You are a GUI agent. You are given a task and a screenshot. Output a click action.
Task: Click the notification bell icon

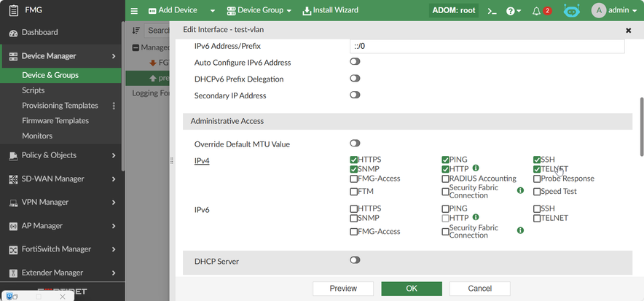pos(537,11)
